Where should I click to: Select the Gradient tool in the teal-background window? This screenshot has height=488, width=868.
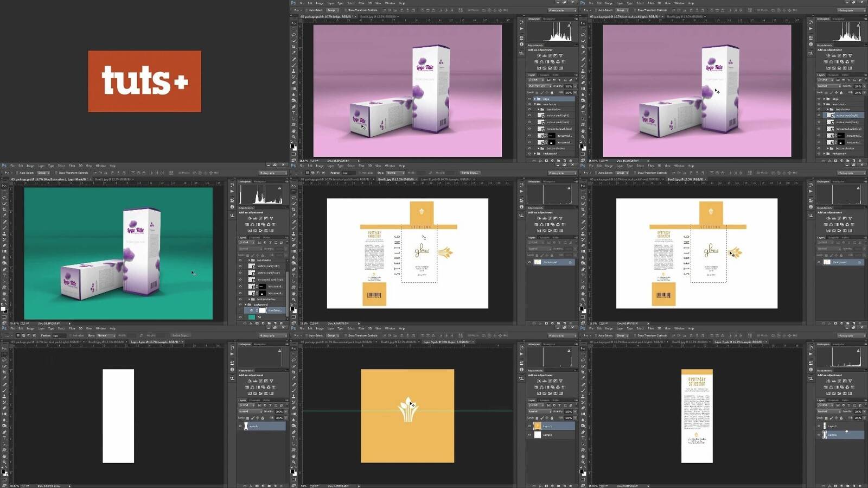pos(4,251)
